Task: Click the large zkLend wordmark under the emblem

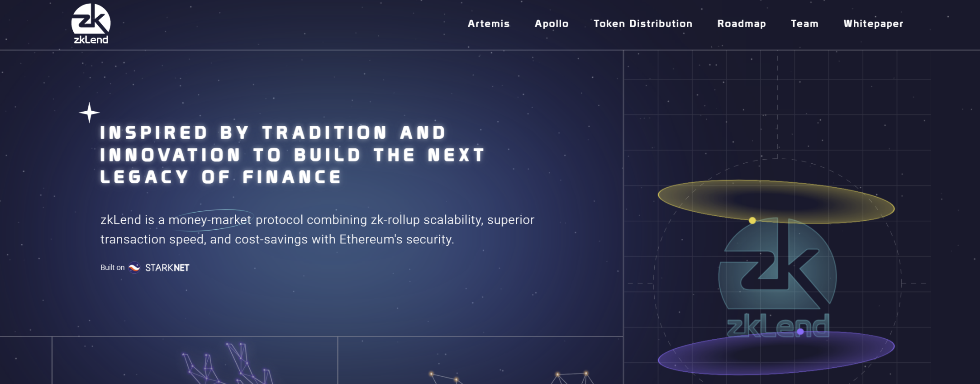Action: click(x=778, y=326)
